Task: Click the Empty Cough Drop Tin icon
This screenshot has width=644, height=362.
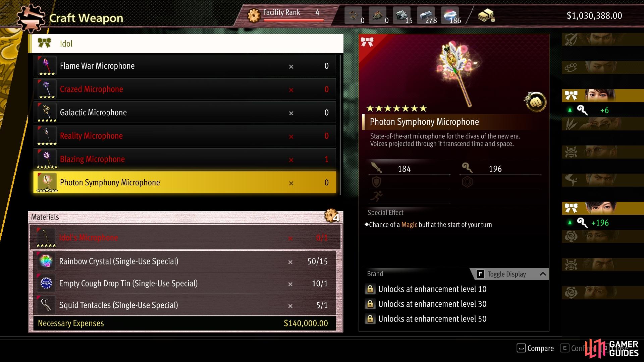Action: pos(46,284)
